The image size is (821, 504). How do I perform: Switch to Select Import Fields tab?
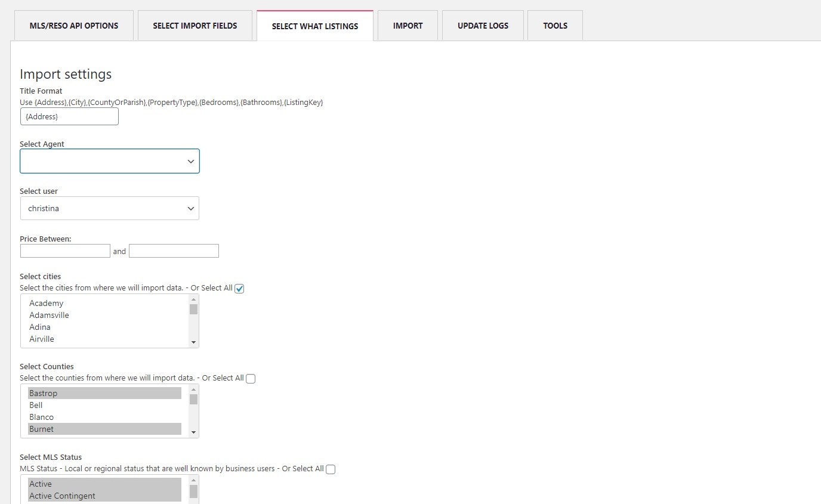point(195,26)
